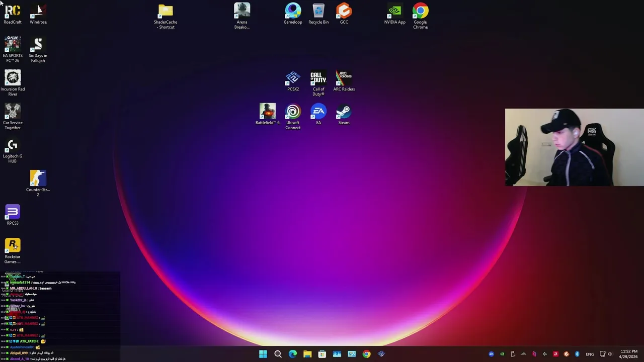Select the ShaderCache - Shortcut folder
Screen dimensions: 644x362
point(166,17)
